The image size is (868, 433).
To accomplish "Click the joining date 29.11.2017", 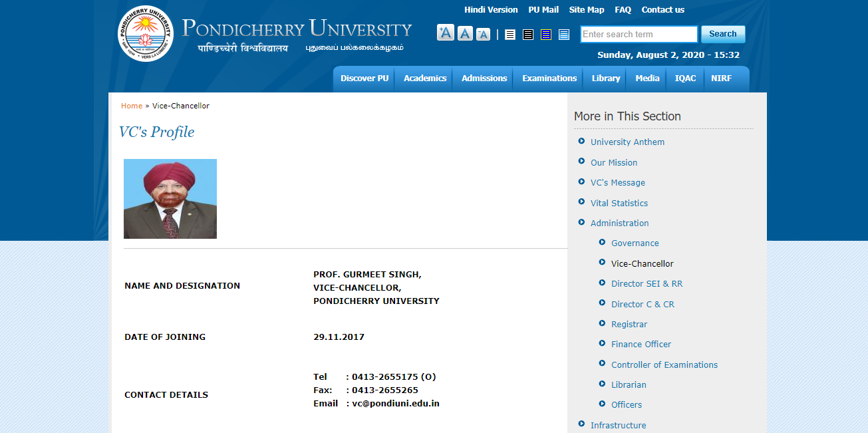I will click(339, 337).
